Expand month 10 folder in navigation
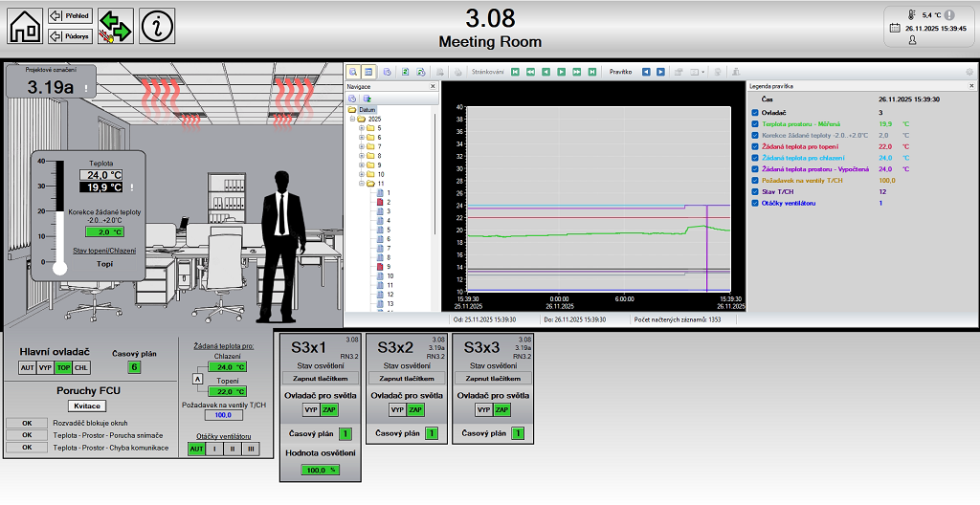980x505 pixels. tap(362, 174)
